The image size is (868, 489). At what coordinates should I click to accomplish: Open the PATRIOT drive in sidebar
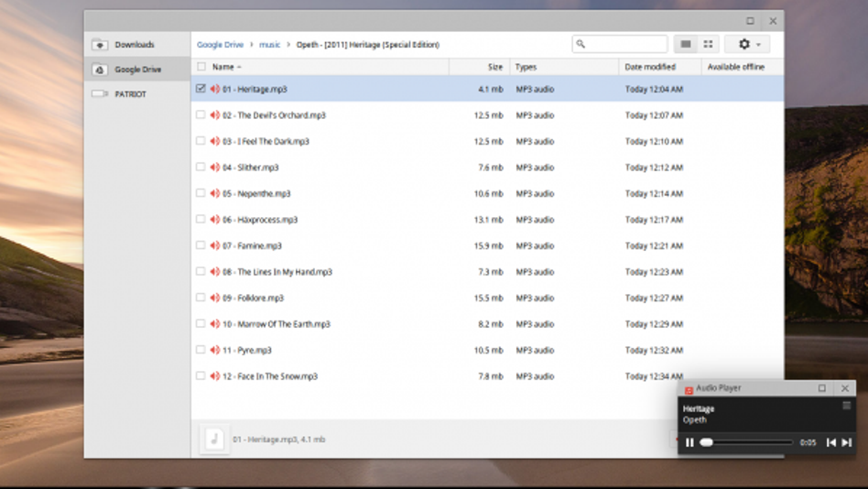point(137,94)
